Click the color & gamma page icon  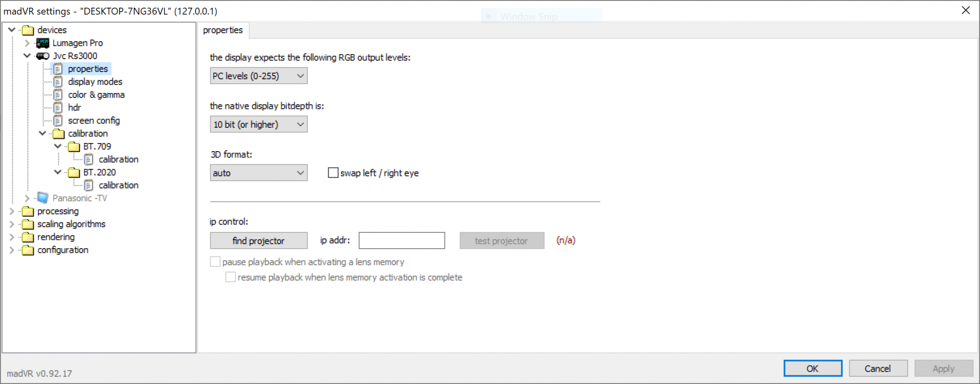click(x=58, y=94)
